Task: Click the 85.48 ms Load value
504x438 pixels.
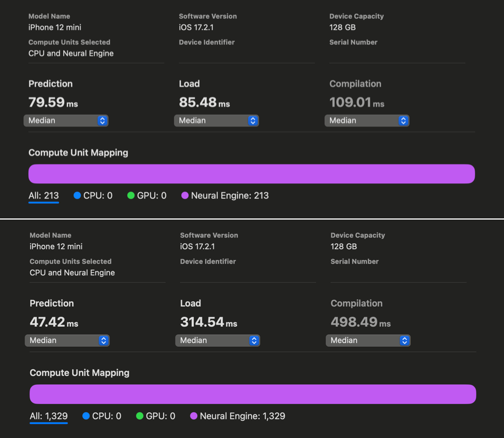Action: [204, 103]
